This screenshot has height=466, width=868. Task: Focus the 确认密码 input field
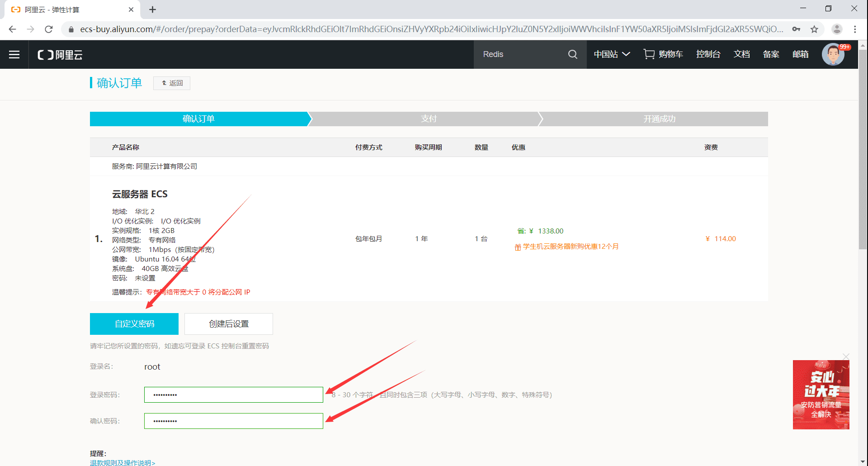(x=234, y=421)
